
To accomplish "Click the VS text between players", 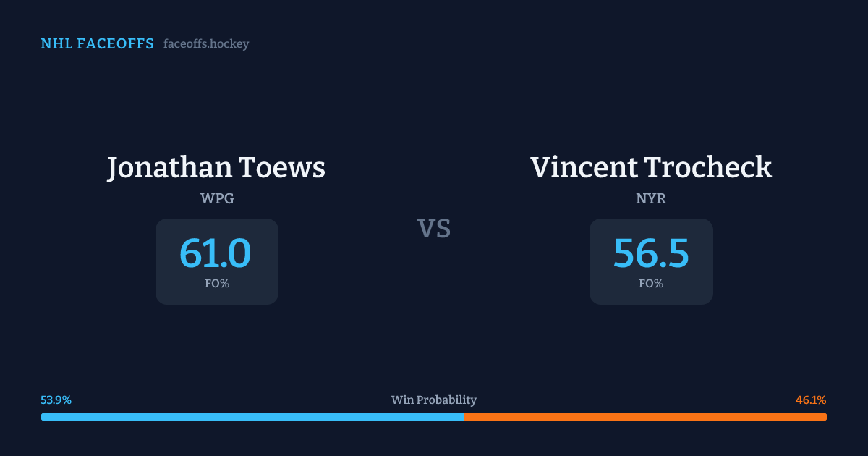I will point(434,229).
